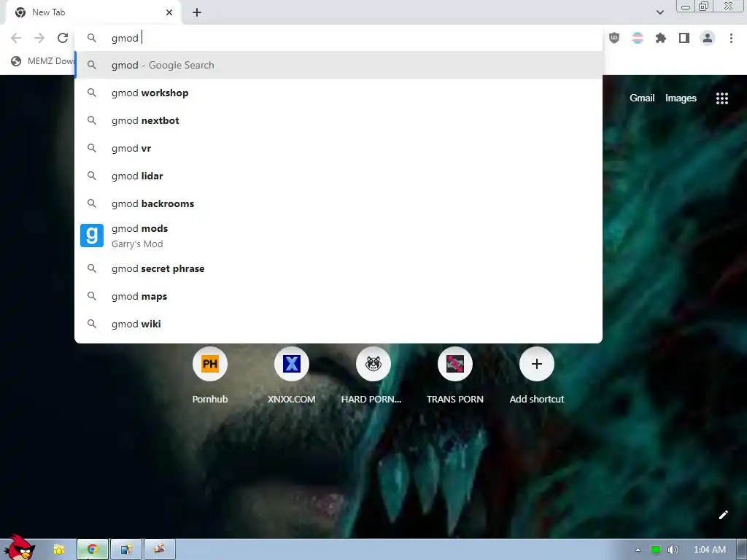Image resolution: width=747 pixels, height=560 pixels.
Task: Choose the 'gmod workshop' suggestion
Action: tap(338, 93)
